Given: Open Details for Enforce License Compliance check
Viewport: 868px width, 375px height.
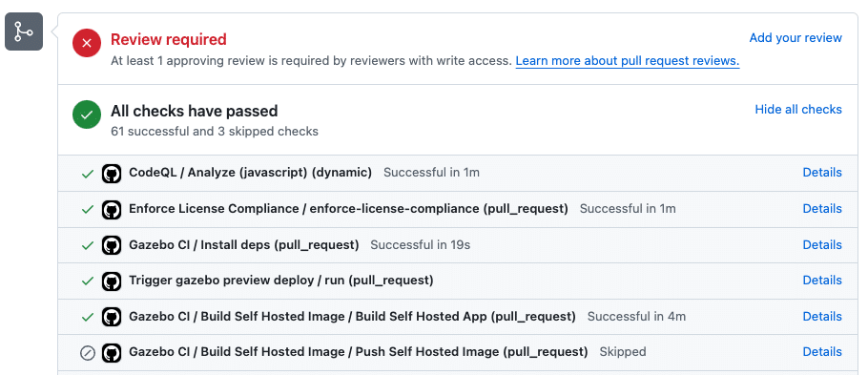Looking at the screenshot, I should [822, 208].
